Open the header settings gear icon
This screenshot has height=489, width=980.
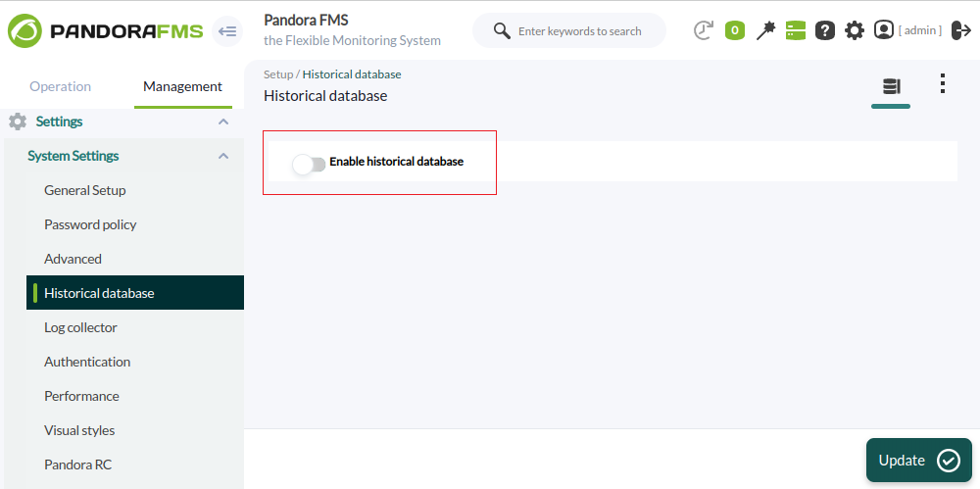click(x=855, y=30)
